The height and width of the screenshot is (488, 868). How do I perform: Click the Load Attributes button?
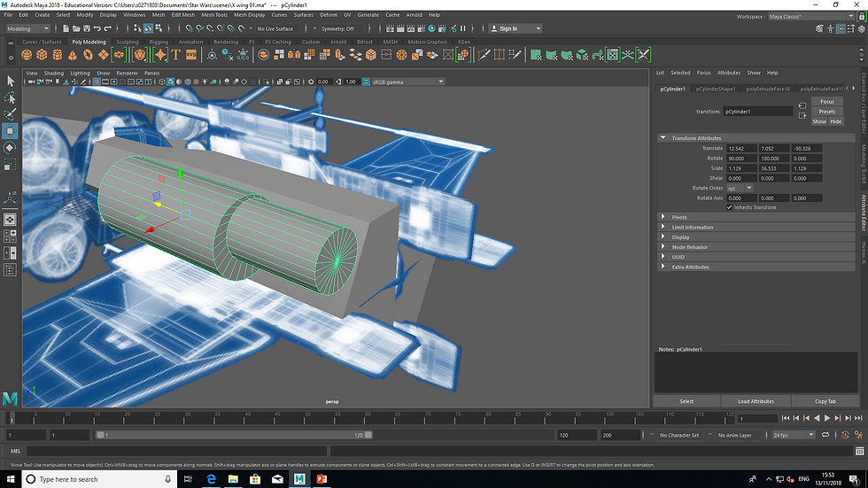pos(756,401)
